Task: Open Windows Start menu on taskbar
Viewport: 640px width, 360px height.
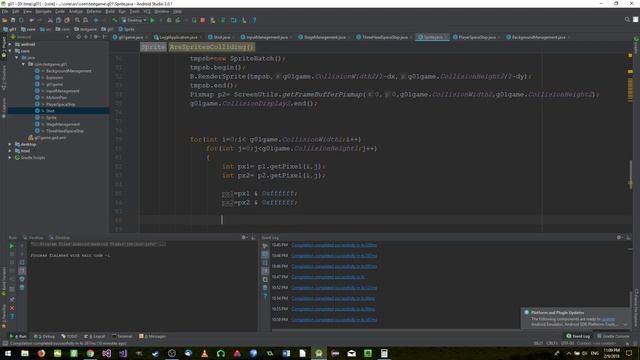Action: pyautogui.click(x=8, y=353)
